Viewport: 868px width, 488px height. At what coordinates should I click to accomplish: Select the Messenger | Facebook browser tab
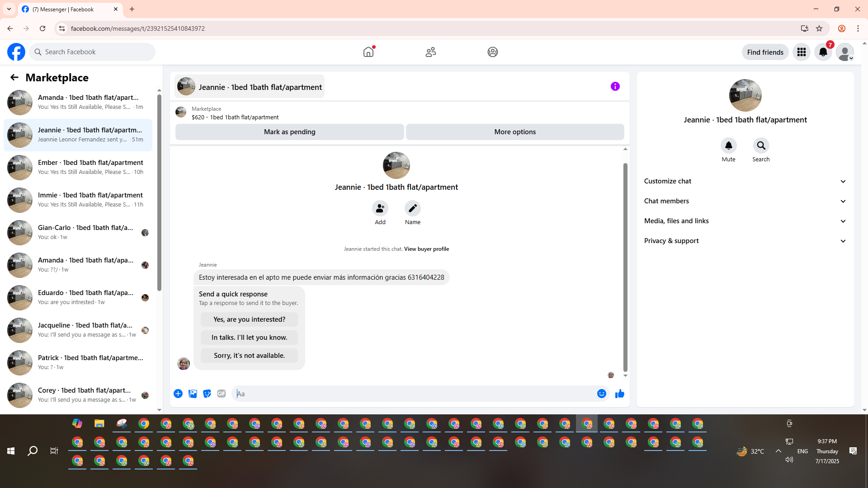point(70,9)
